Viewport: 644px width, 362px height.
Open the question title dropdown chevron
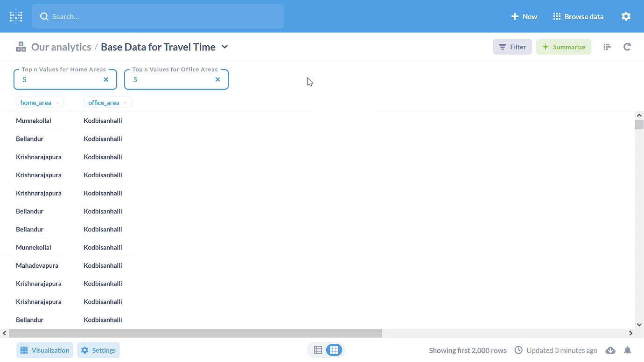click(x=224, y=47)
